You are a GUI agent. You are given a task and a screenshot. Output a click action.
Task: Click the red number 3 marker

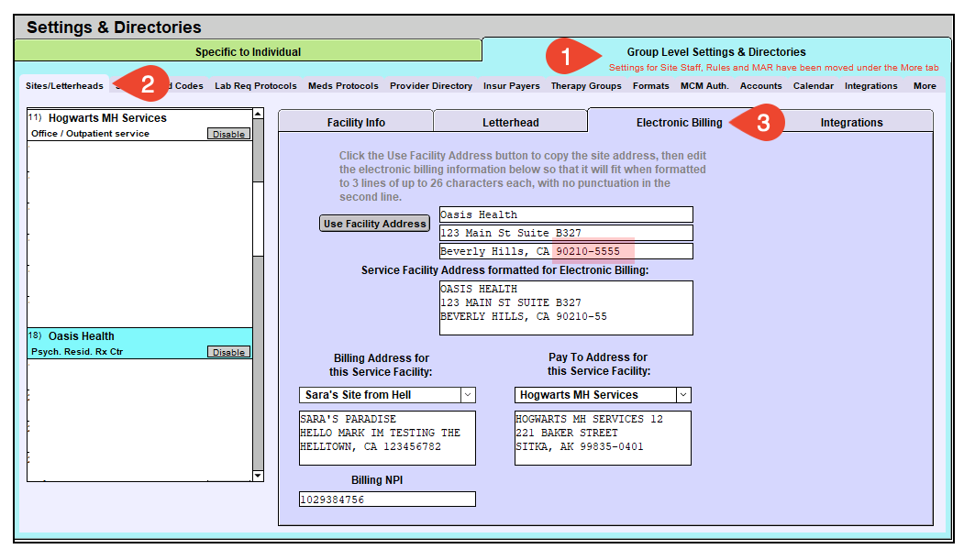pyautogui.click(x=763, y=122)
